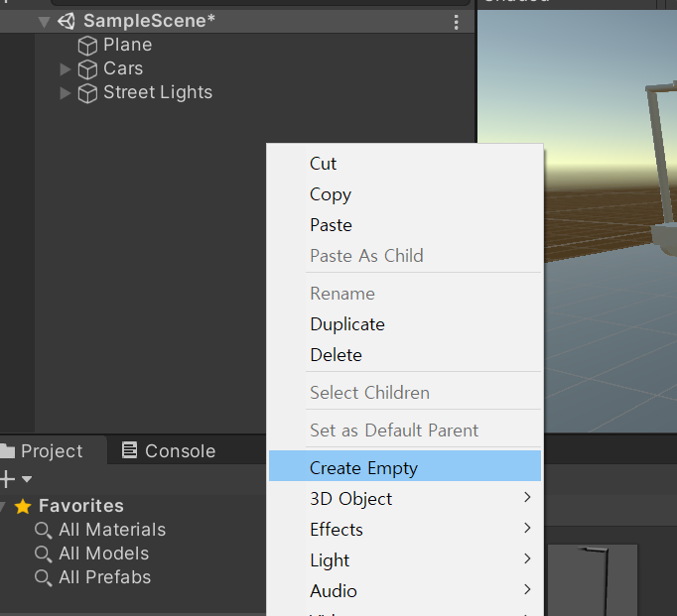Choose Duplicate from the context menu
Viewport: 677px width, 616px height.
pos(405,324)
